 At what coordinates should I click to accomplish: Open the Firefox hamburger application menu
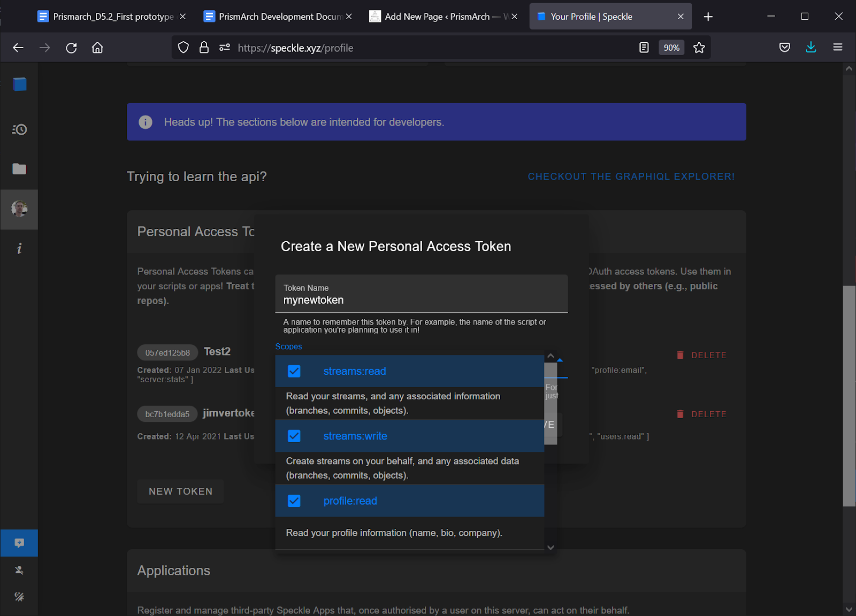pyautogui.click(x=838, y=48)
